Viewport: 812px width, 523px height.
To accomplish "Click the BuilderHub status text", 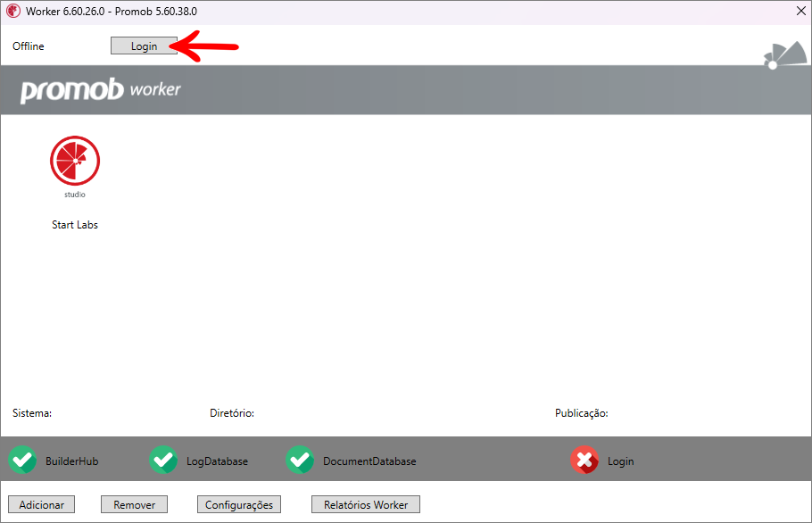I will point(72,461).
